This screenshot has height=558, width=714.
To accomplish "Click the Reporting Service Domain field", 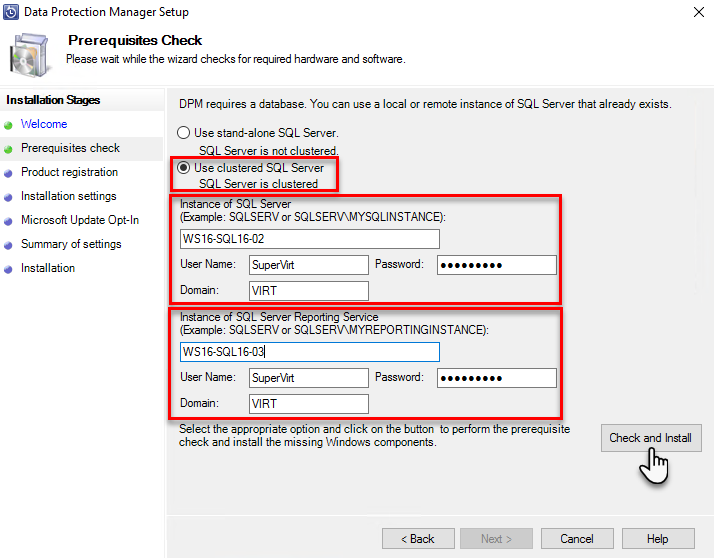I will pos(309,404).
